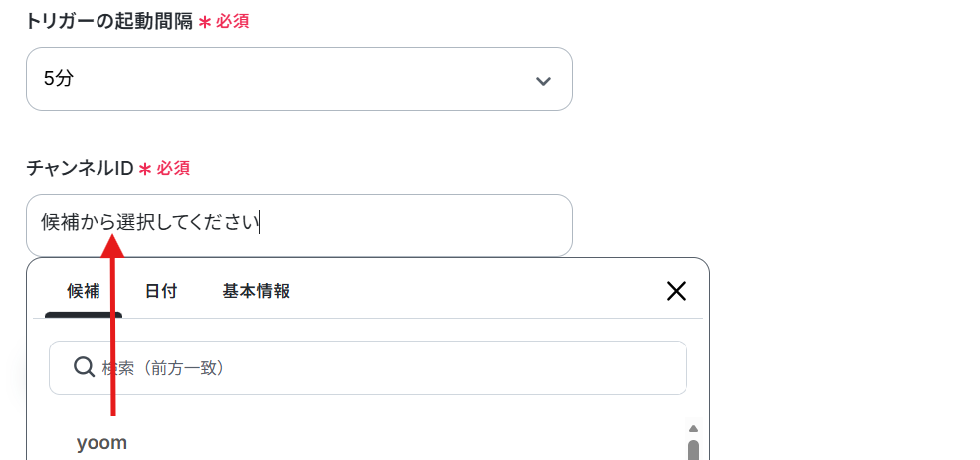Click 必須 tag beside チャンネルID

174,169
